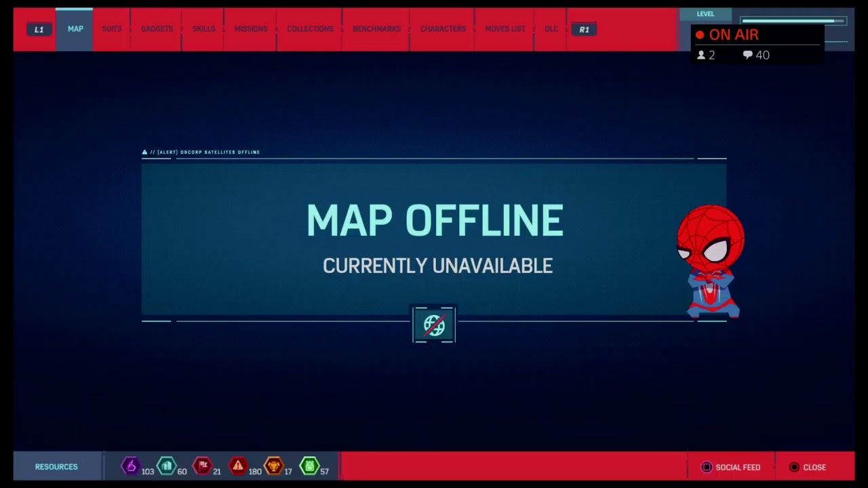The height and width of the screenshot is (488, 868).
Task: Click the Resources label
Action: point(56,467)
